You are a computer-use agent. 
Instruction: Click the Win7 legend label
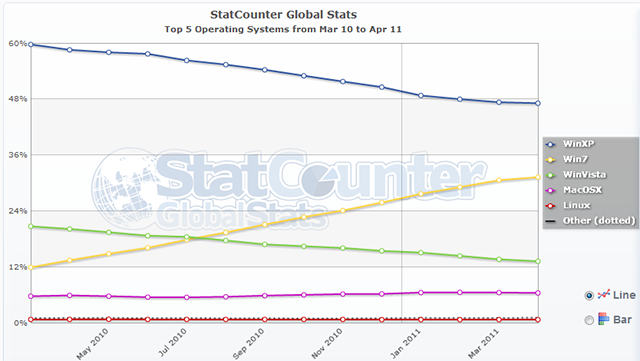(x=575, y=159)
